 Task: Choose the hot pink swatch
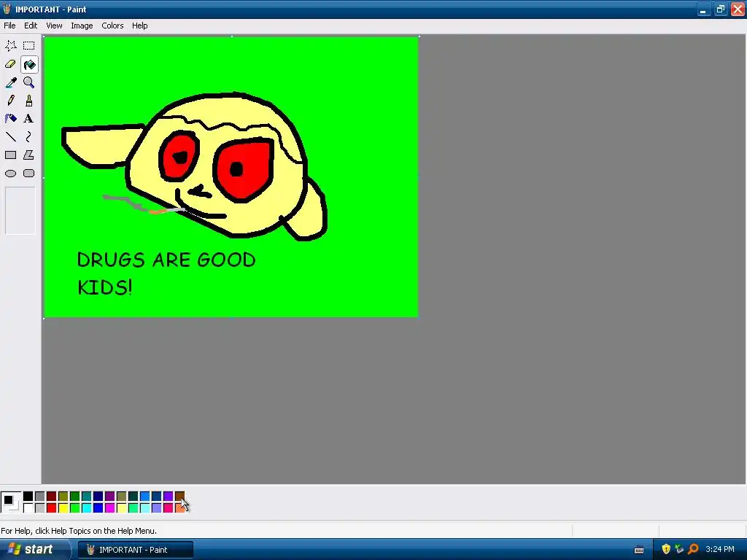click(x=169, y=508)
